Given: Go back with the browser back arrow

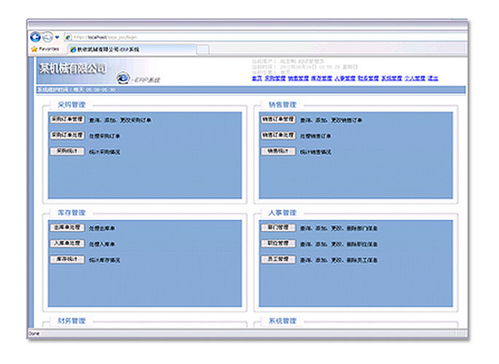Looking at the screenshot, I should 35,37.
